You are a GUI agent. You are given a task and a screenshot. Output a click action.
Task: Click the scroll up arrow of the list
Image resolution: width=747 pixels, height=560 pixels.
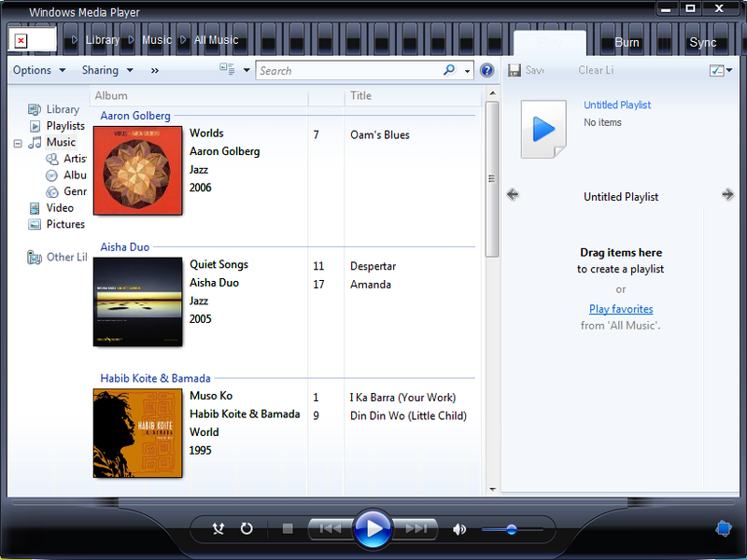pos(493,93)
